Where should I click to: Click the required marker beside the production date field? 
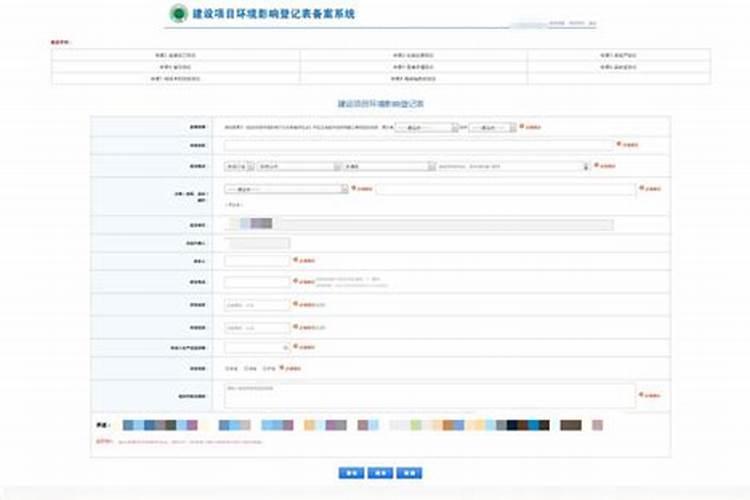[295, 345]
